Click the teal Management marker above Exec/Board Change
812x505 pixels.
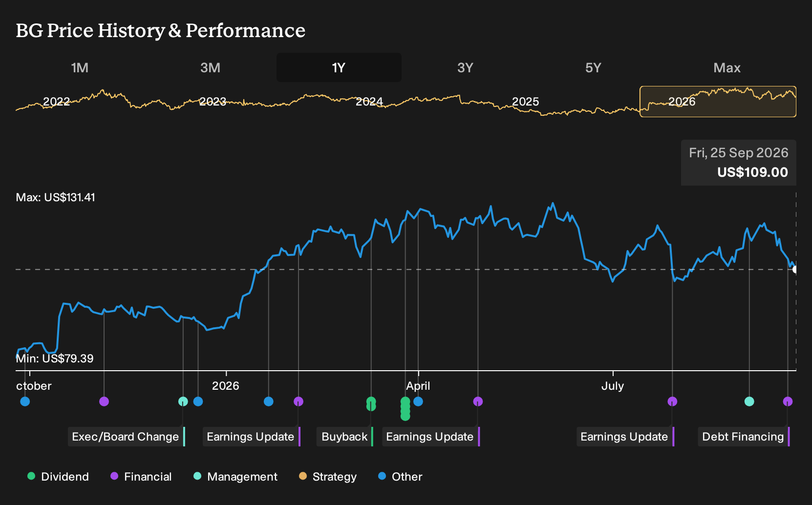[x=183, y=401]
